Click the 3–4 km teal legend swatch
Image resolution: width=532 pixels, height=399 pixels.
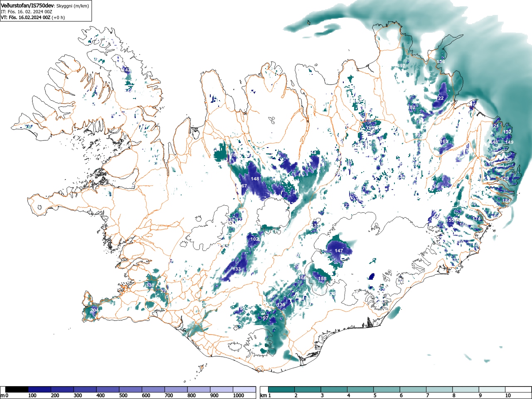point(335,389)
